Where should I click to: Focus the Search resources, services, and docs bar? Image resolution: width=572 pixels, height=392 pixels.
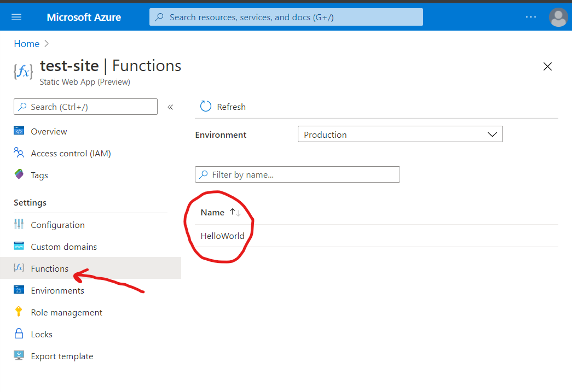coord(286,17)
